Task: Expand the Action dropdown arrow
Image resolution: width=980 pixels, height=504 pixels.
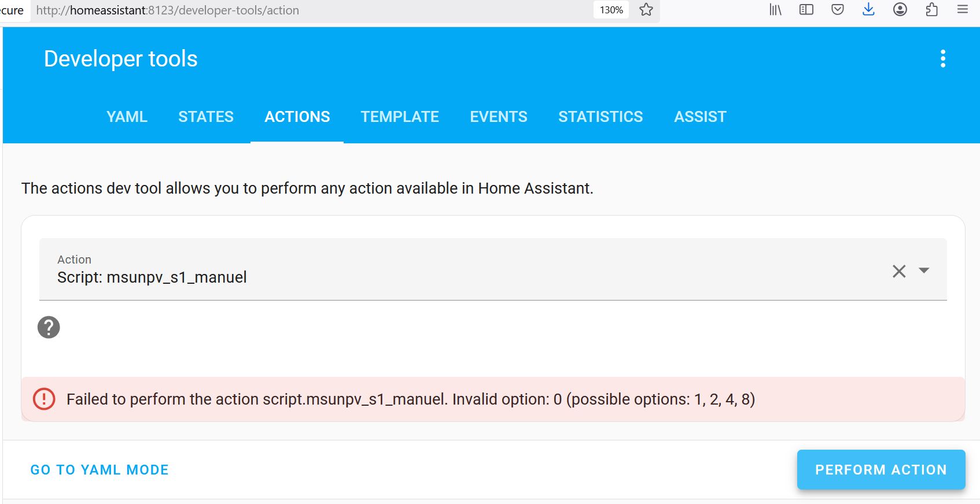Action: [x=924, y=270]
